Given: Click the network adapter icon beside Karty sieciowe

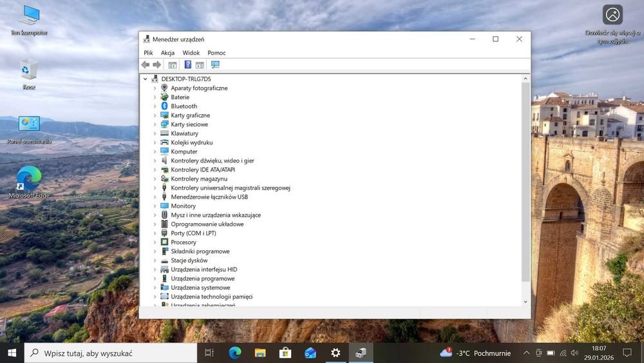Looking at the screenshot, I should (164, 124).
